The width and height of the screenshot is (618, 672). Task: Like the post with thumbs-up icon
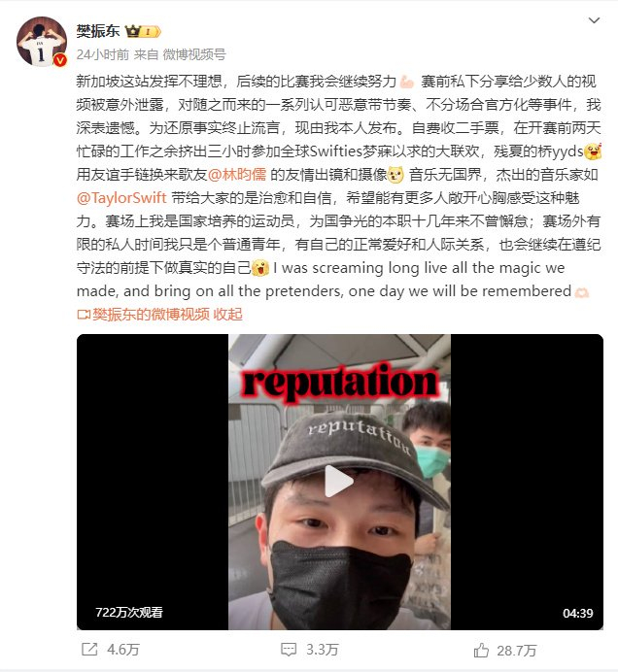pyautogui.click(x=481, y=650)
